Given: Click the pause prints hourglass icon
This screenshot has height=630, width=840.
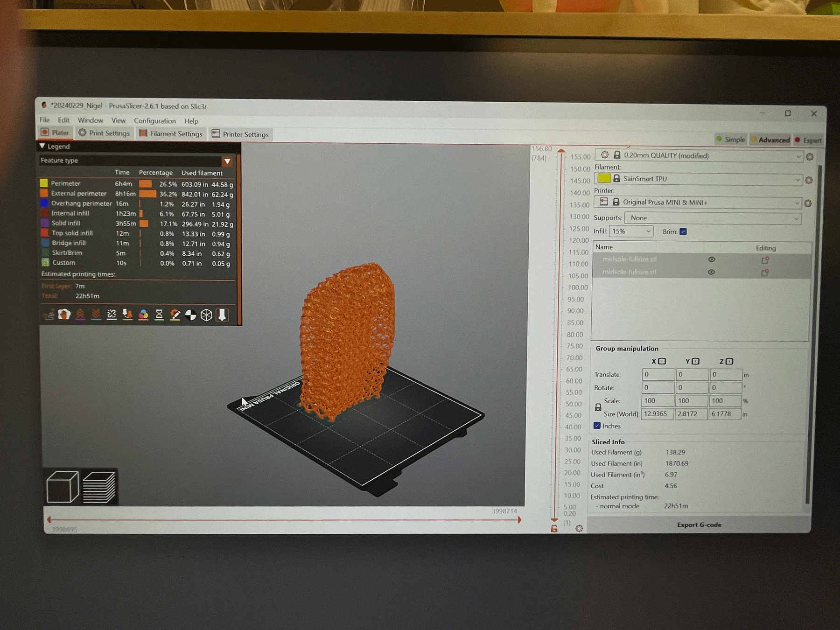Looking at the screenshot, I should [x=159, y=315].
